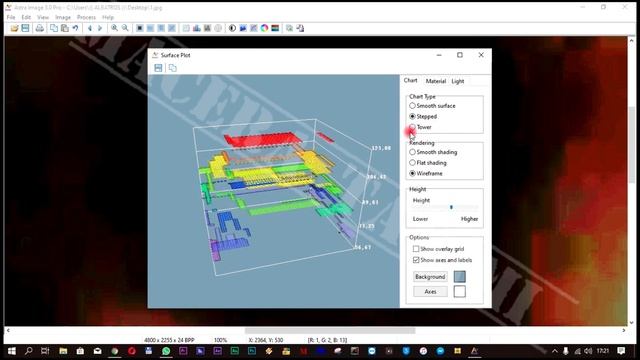Click the 3D surface plot chart area
This screenshot has width=640, height=360.
click(x=273, y=191)
